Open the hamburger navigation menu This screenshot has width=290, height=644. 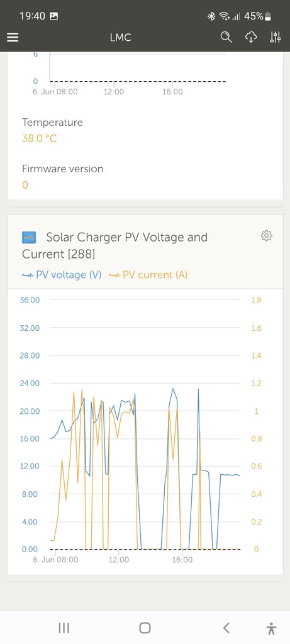coord(13,37)
